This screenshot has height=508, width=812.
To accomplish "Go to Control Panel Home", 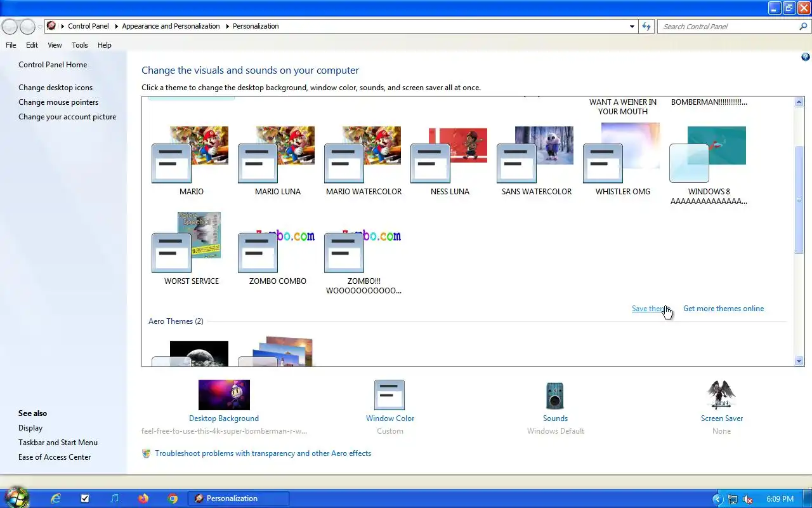I will [x=53, y=65].
